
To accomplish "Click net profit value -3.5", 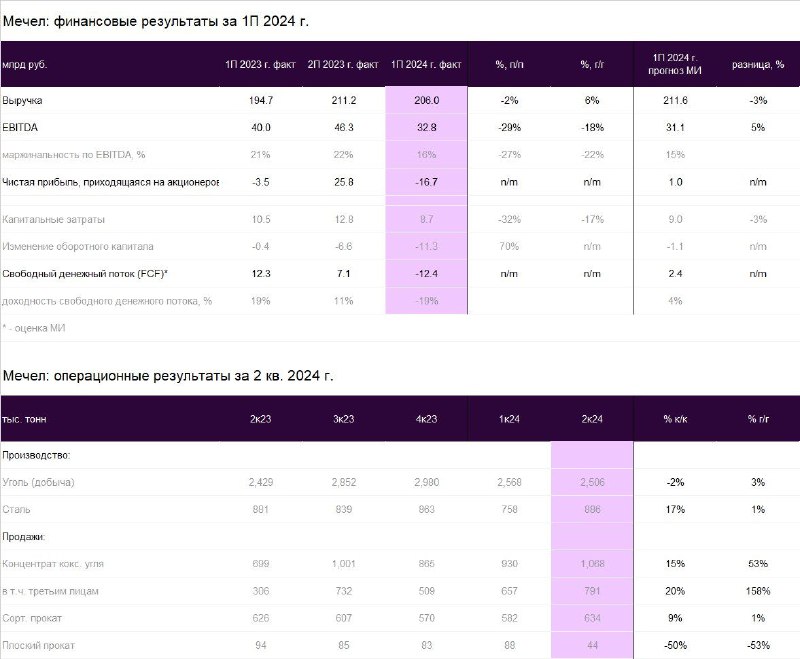I will [261, 182].
